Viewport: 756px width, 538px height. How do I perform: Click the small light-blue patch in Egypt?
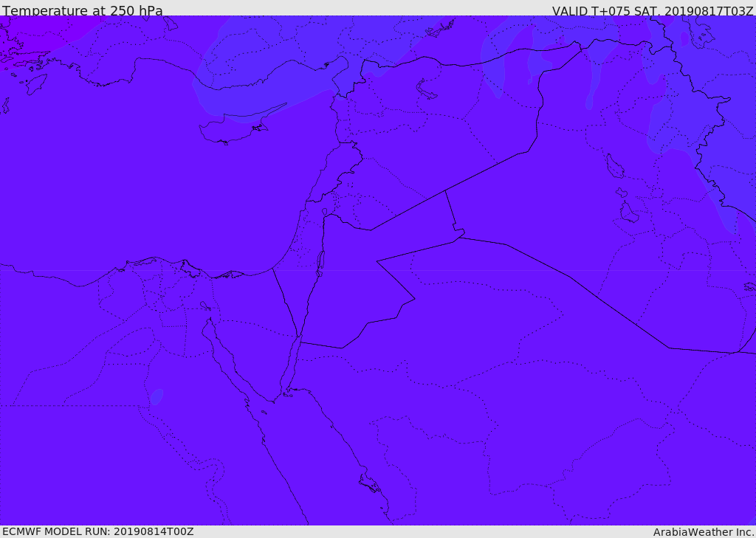pos(157,397)
